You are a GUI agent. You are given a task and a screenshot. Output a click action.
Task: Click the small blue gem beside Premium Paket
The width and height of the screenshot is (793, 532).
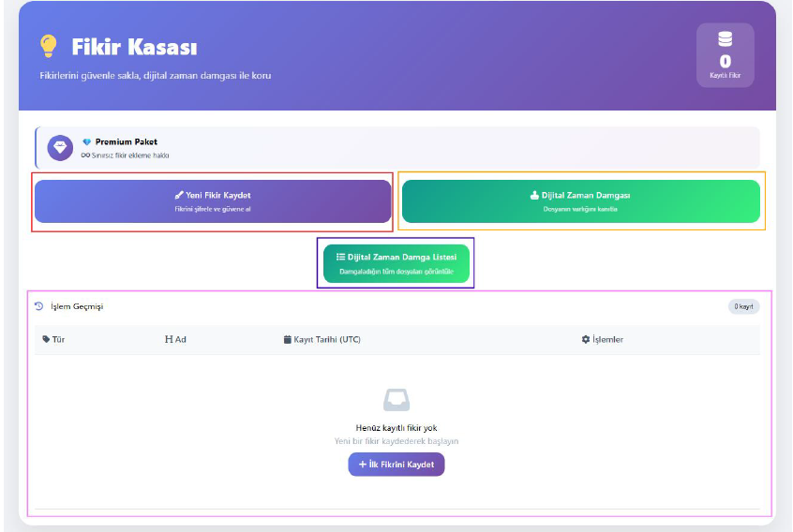(x=87, y=142)
